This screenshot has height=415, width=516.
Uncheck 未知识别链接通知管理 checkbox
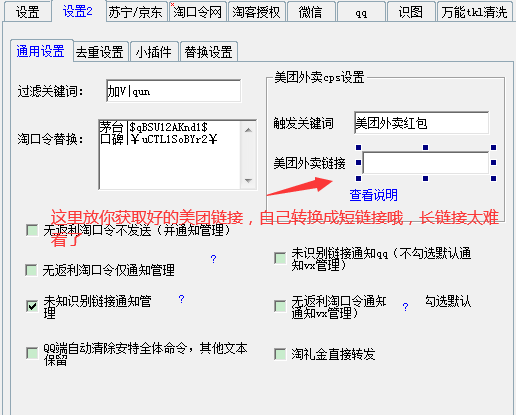[32, 306]
